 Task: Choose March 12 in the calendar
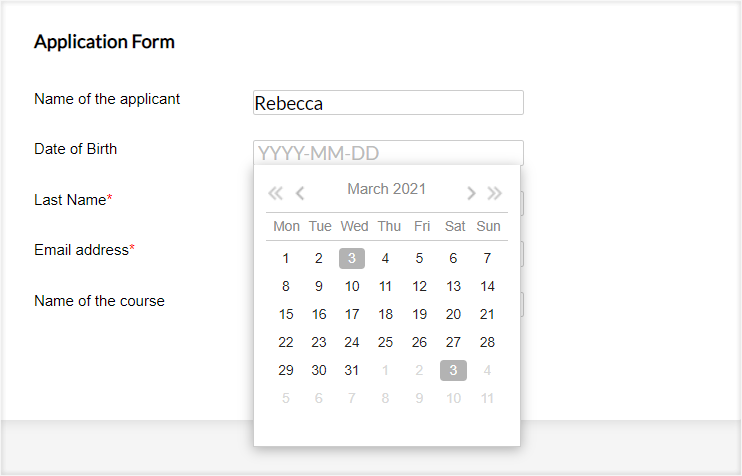coord(419,286)
